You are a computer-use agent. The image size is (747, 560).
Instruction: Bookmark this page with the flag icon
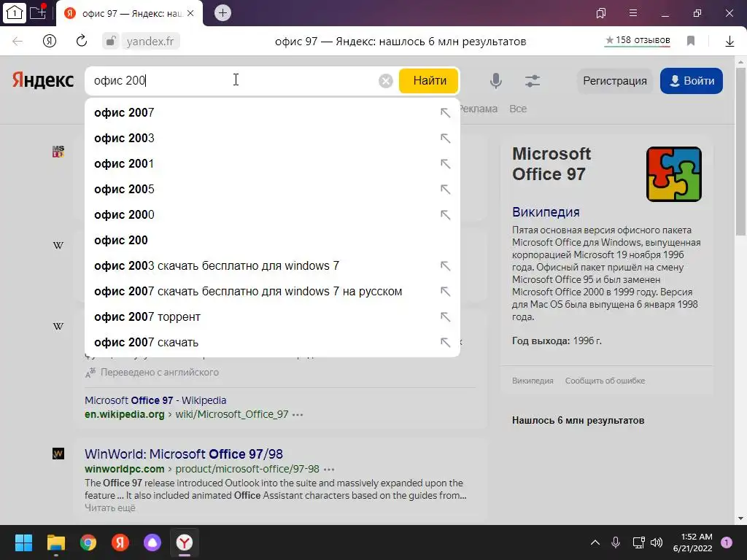tap(691, 41)
